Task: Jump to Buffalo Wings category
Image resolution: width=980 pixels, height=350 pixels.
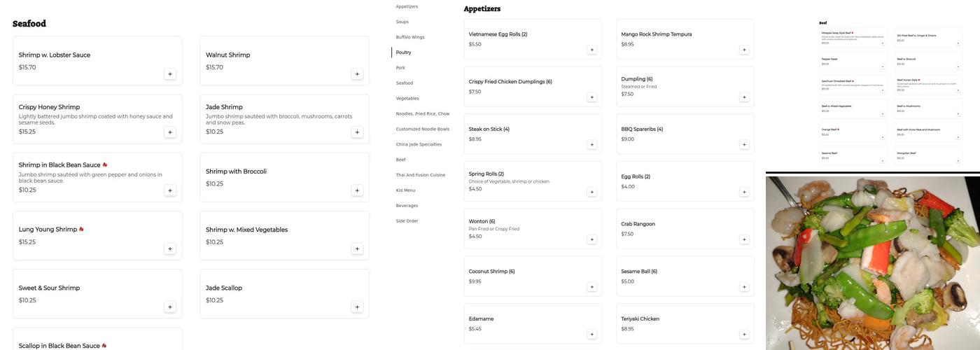Action: [x=410, y=37]
